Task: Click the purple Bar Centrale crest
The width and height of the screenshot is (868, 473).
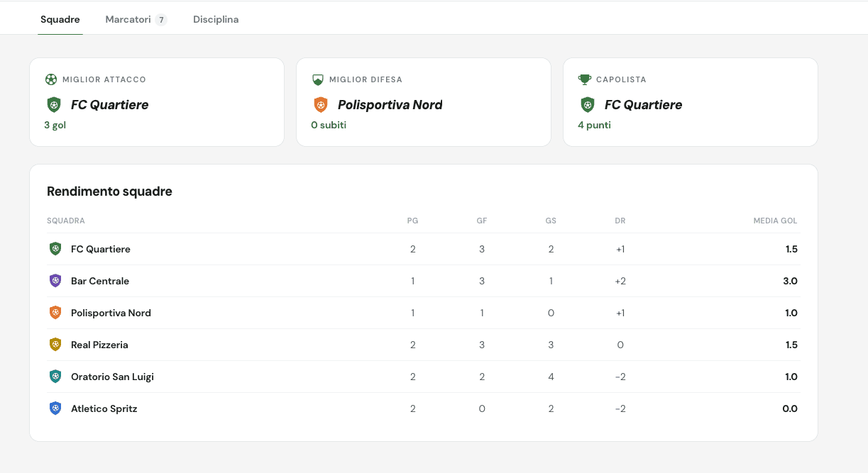Action: 55,281
